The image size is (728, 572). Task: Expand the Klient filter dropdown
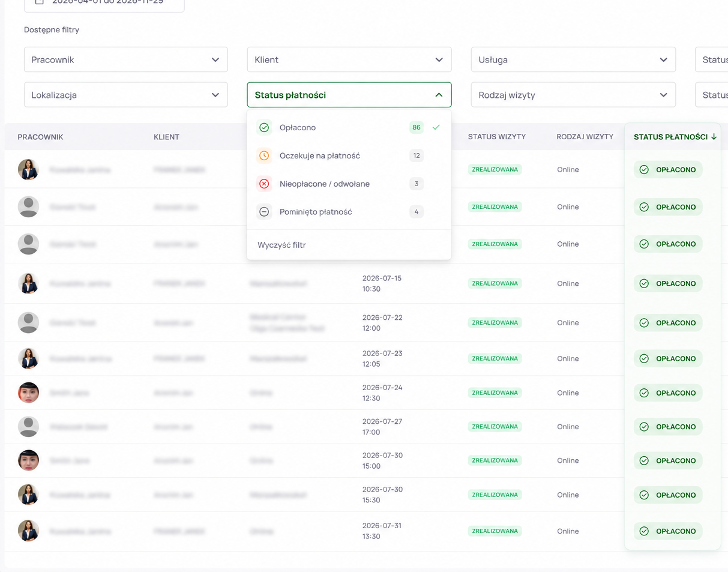point(349,60)
